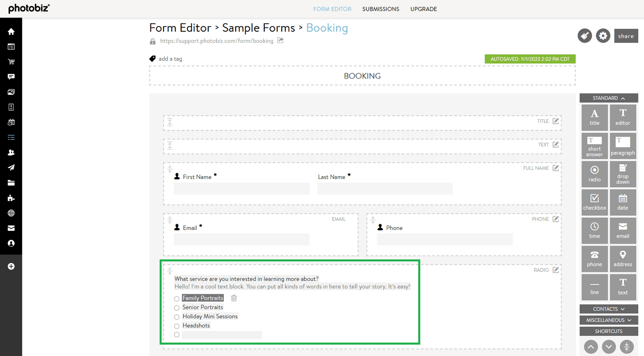Screen dimensions: 644x356
Task: Open the Sample Forms breadcrumb link
Action: (258, 27)
